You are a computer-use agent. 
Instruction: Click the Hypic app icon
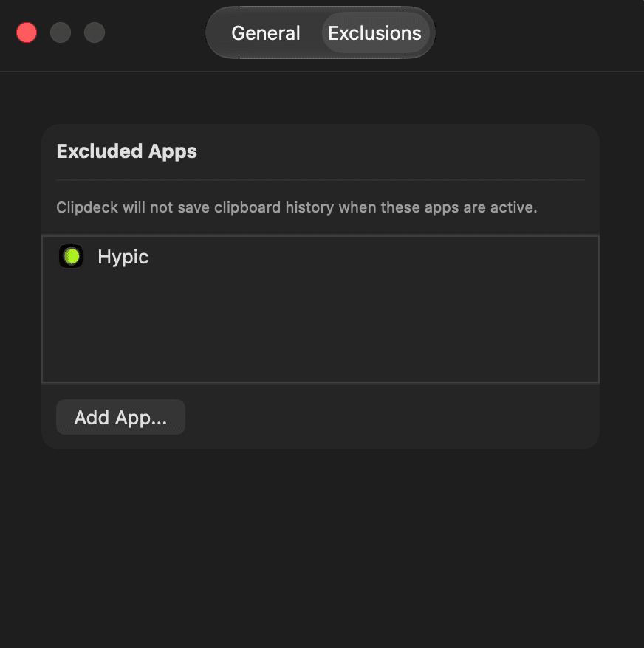tap(71, 256)
